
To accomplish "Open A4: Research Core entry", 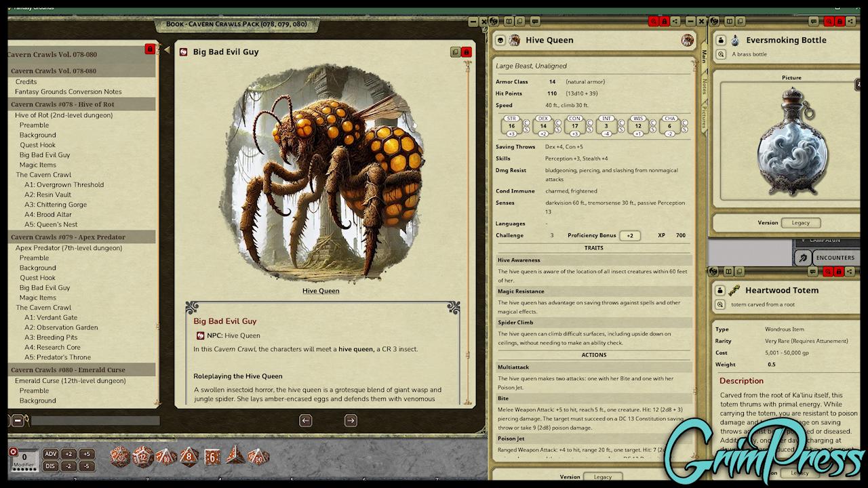I will click(x=52, y=347).
